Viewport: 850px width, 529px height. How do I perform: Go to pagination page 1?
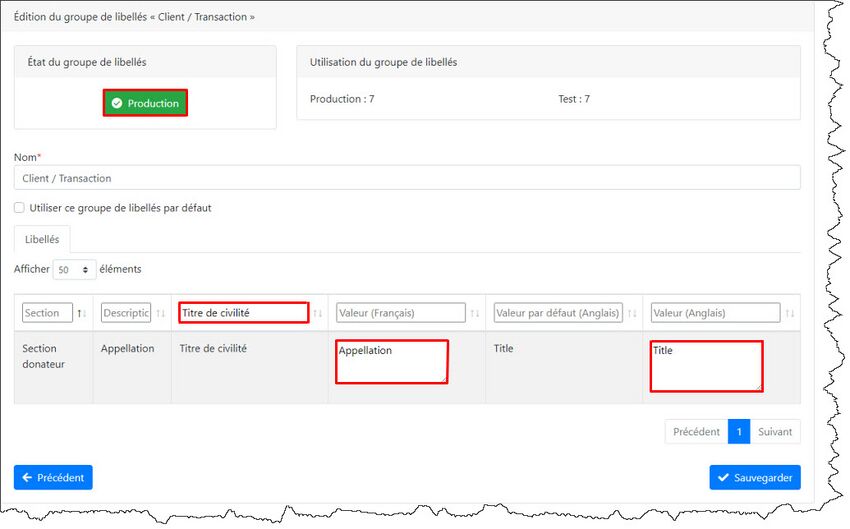click(x=739, y=432)
